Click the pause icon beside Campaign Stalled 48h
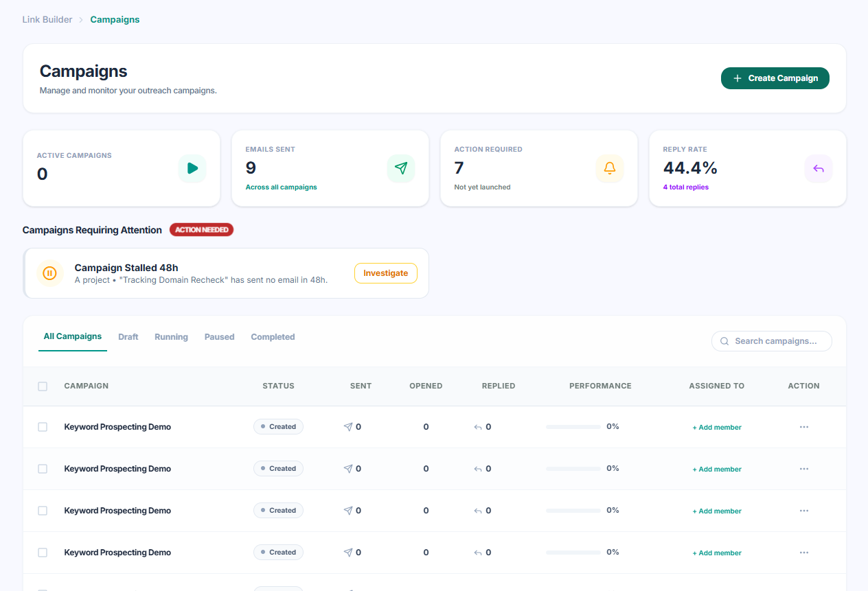The width and height of the screenshot is (868, 591). click(x=49, y=273)
